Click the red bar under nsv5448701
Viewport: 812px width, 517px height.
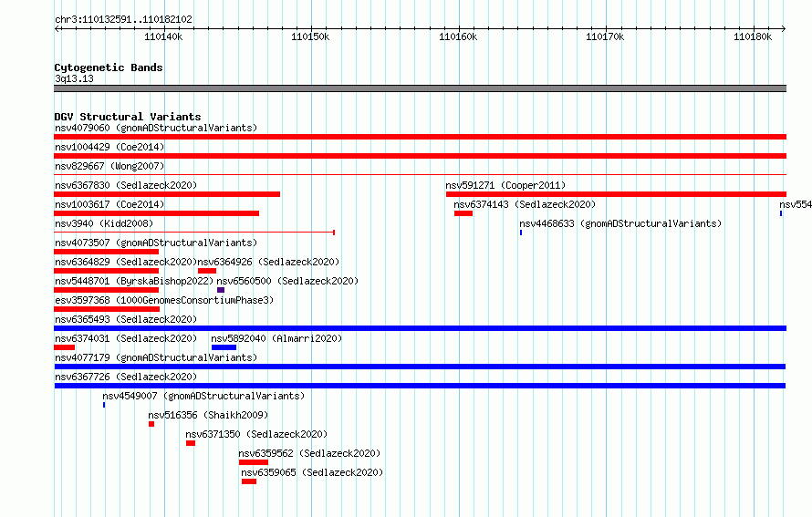point(106,290)
